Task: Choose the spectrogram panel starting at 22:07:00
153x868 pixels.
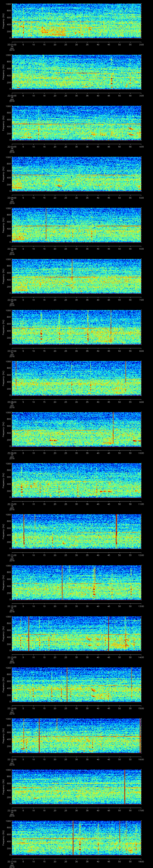Action: [76, 327]
